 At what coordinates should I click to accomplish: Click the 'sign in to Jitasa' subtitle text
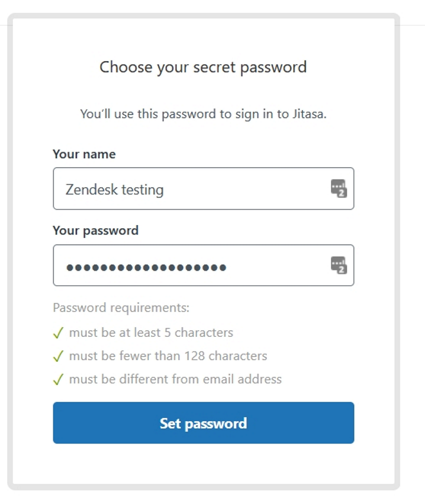pos(203,114)
